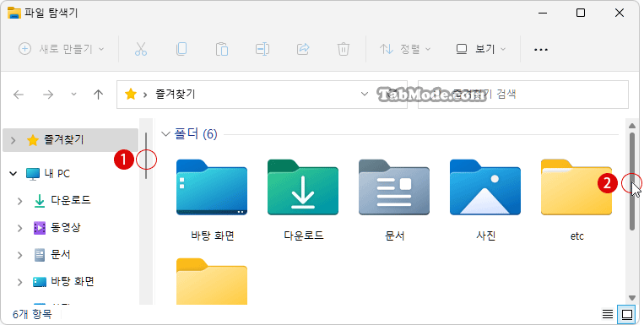Click the navigation pane scrollbar thumb
644x325 pixels.
click(x=146, y=155)
